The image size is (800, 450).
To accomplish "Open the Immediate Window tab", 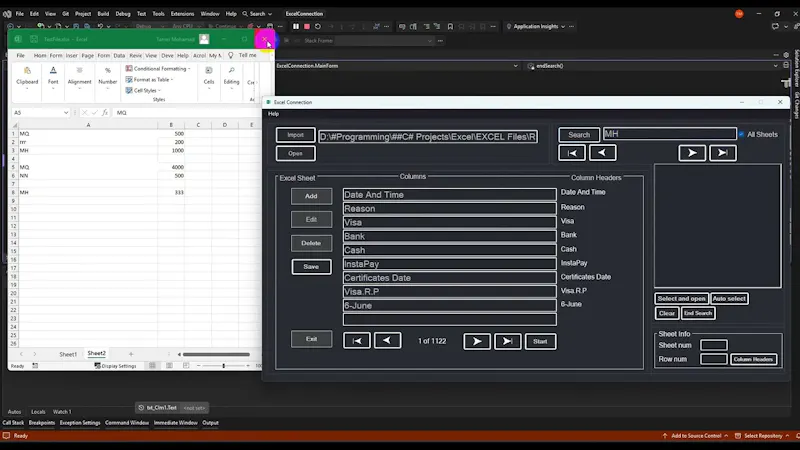I will tap(176, 422).
